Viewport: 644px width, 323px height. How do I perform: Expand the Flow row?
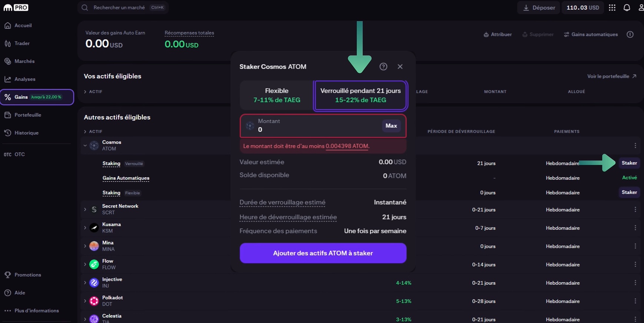85,264
